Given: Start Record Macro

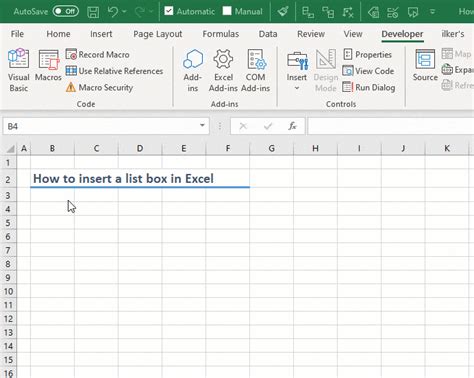Looking at the screenshot, I should (97, 54).
